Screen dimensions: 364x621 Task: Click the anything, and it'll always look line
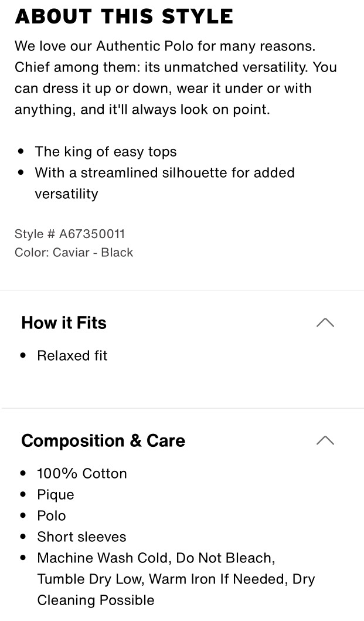(x=142, y=109)
